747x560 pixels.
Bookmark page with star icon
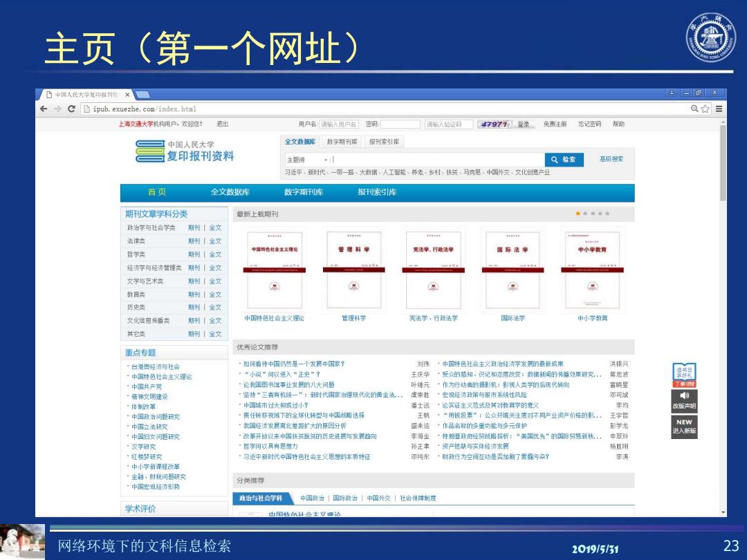[705, 109]
